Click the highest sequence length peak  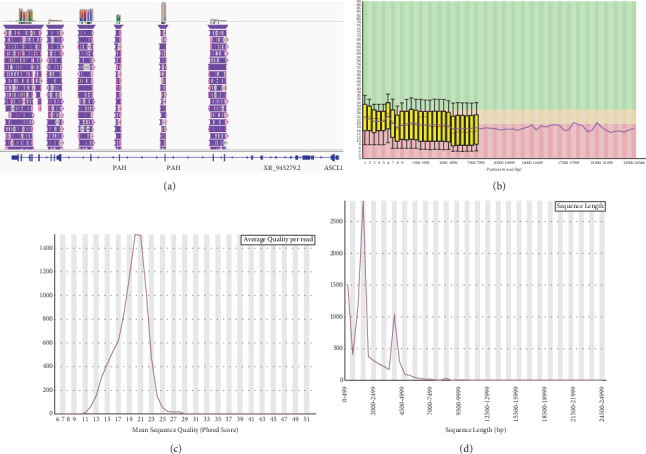point(363,203)
